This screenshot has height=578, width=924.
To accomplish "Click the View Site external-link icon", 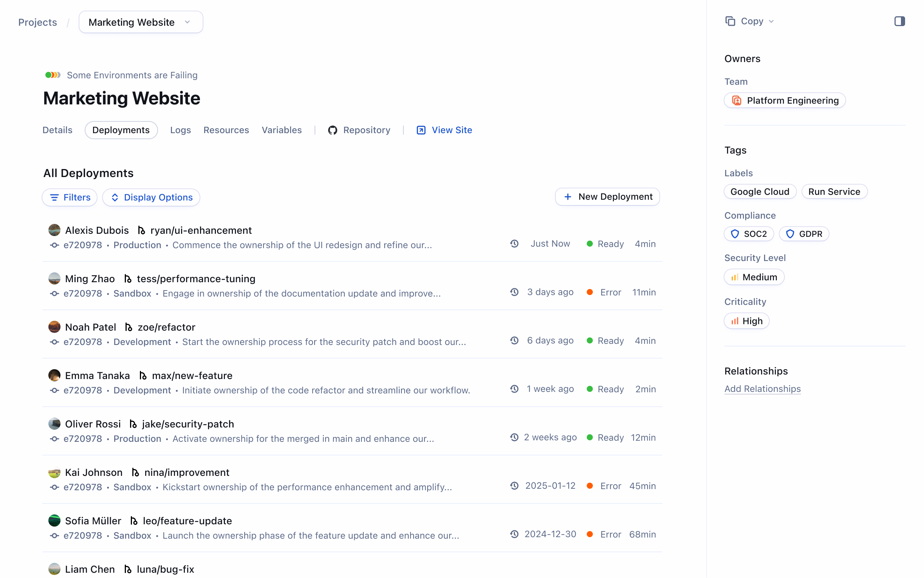I will click(421, 131).
